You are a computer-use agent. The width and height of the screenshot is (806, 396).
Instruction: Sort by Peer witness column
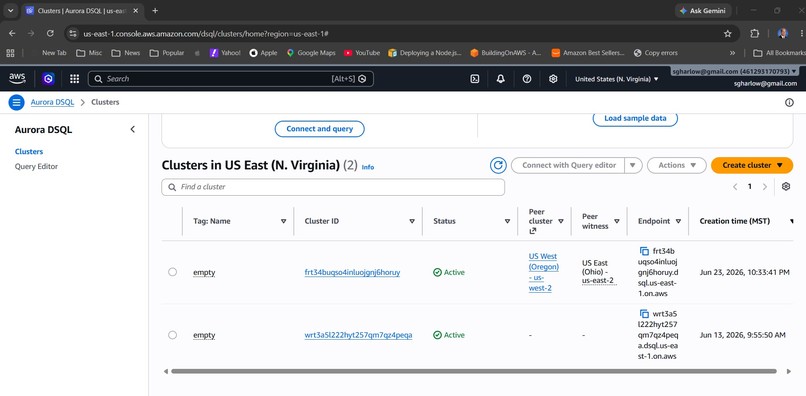[x=616, y=221]
